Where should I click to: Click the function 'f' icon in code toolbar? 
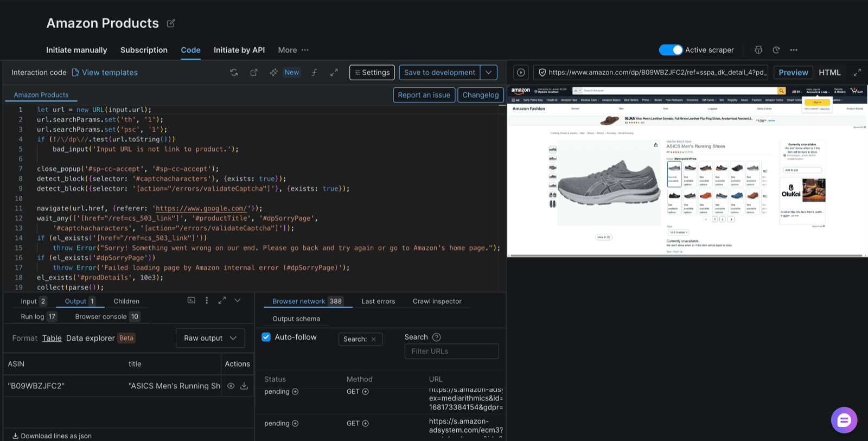pos(314,72)
